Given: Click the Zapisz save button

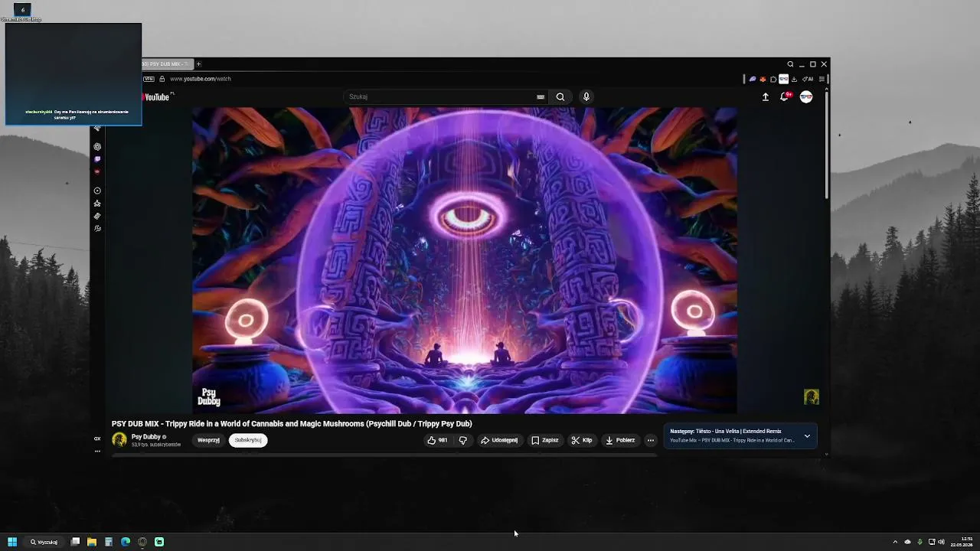Looking at the screenshot, I should point(545,440).
